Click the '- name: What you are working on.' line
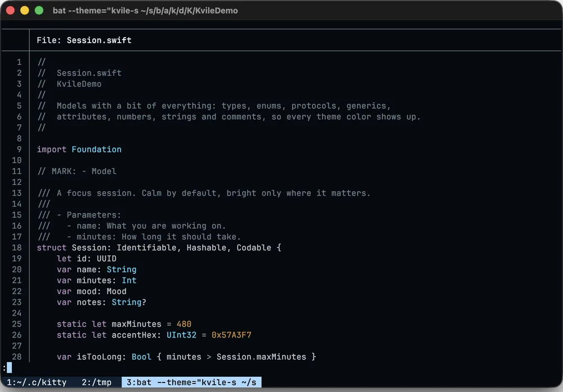The width and height of the screenshot is (563, 392). [x=146, y=226]
